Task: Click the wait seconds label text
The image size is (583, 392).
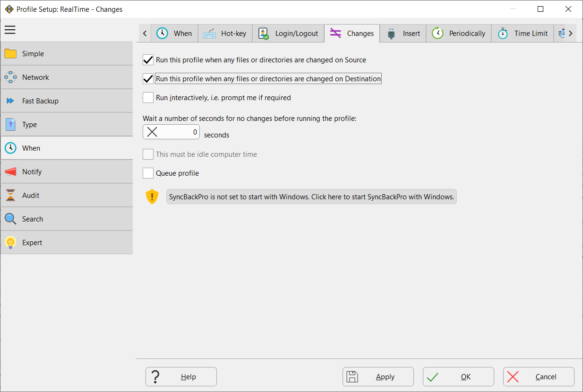Action: (249, 119)
